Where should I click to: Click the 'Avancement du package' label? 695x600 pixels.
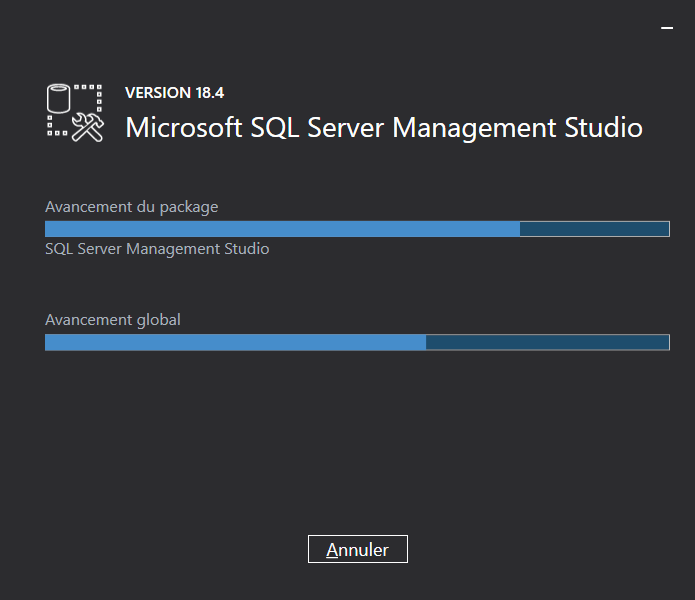132,207
